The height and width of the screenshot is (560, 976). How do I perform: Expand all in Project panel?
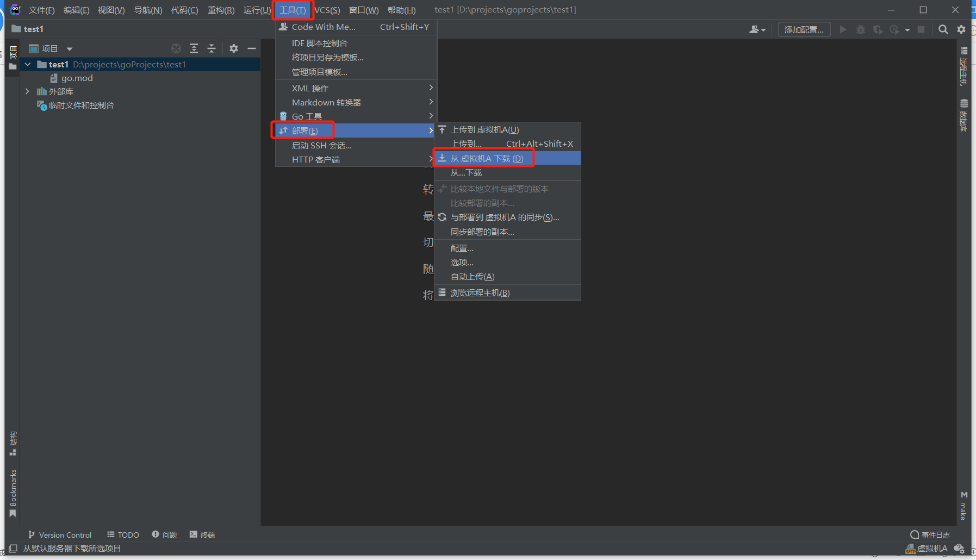coord(194,48)
